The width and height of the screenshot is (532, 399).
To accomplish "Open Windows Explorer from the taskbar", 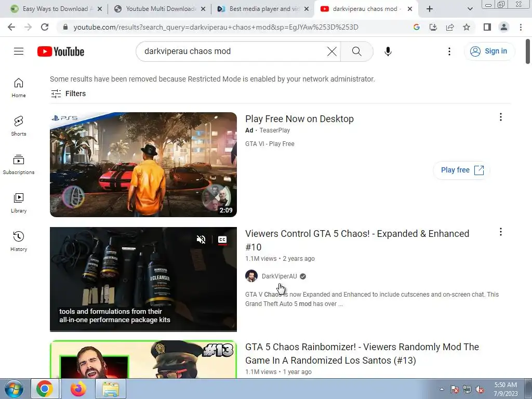I will [111, 389].
